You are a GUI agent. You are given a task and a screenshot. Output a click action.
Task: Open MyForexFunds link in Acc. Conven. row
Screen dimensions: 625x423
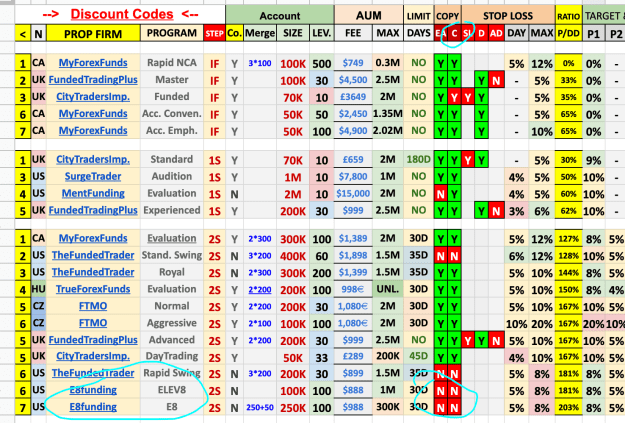(x=93, y=114)
